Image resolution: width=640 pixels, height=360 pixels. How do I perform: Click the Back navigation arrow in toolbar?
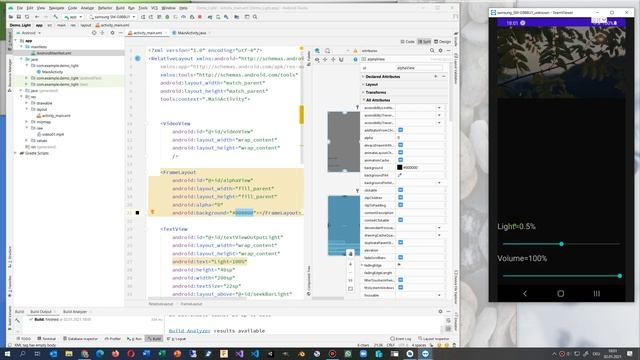(37, 17)
